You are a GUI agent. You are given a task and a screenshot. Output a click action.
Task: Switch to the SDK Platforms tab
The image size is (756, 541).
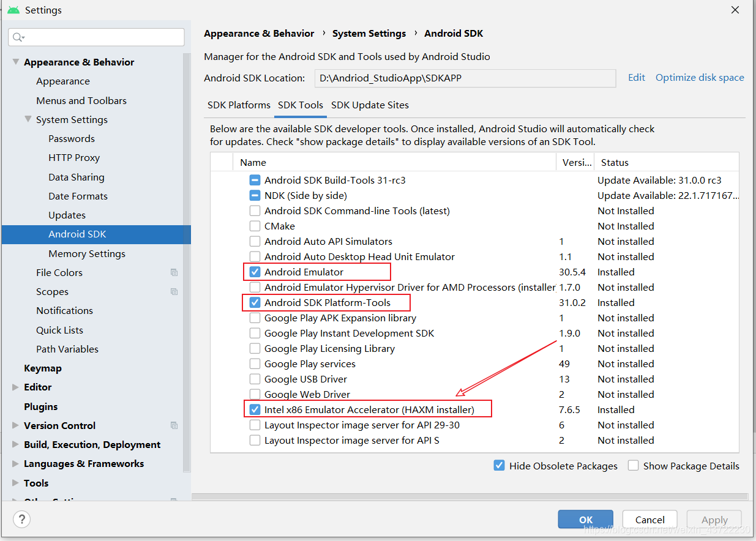(x=239, y=105)
